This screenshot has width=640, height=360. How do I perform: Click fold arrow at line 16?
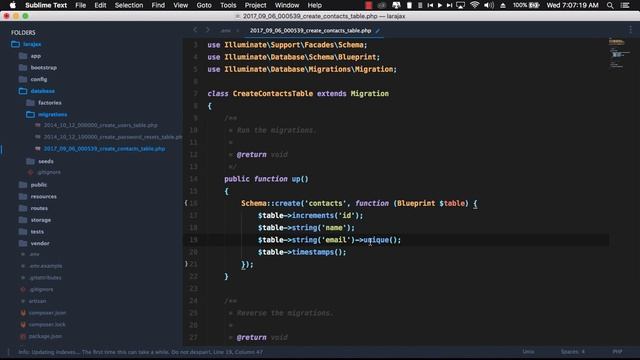(x=186, y=203)
